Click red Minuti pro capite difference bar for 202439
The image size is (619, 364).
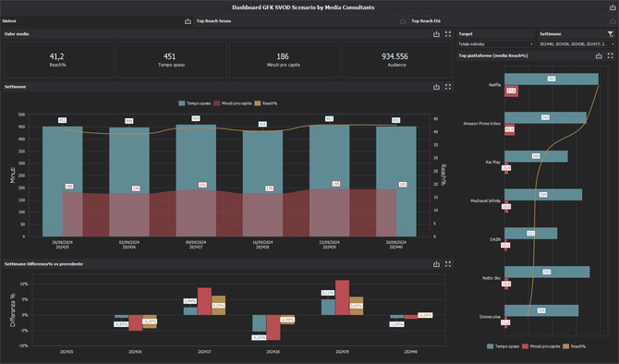(x=342, y=297)
